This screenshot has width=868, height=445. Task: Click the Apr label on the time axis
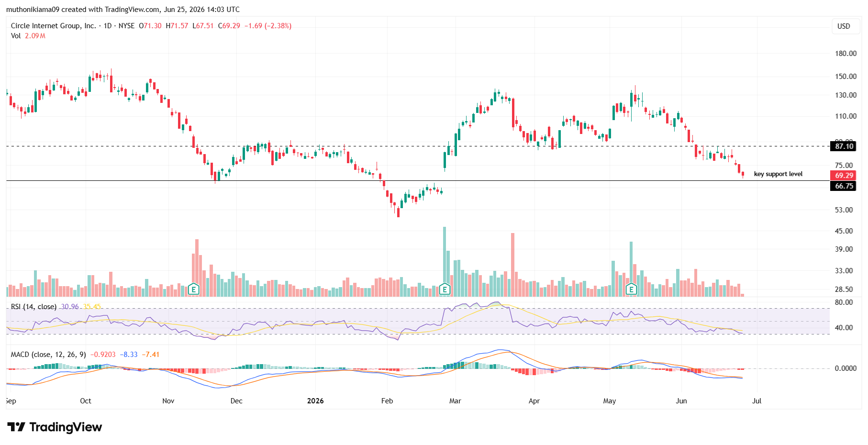(x=534, y=401)
